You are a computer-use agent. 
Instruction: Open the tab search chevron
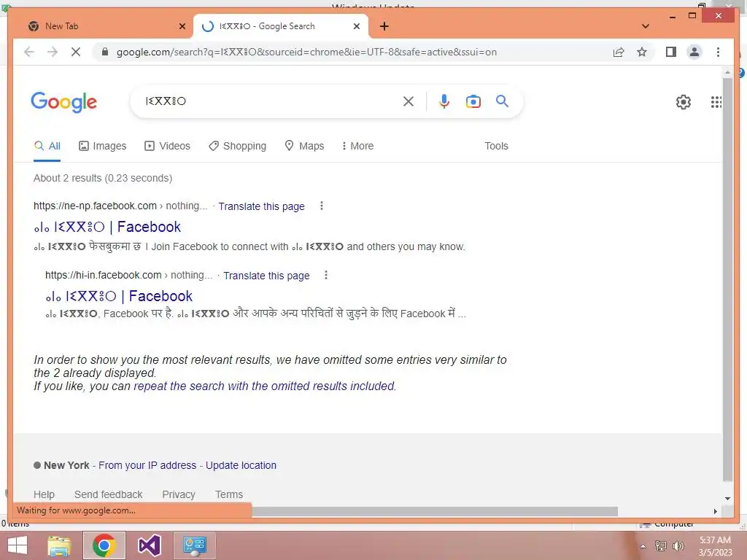point(646,26)
